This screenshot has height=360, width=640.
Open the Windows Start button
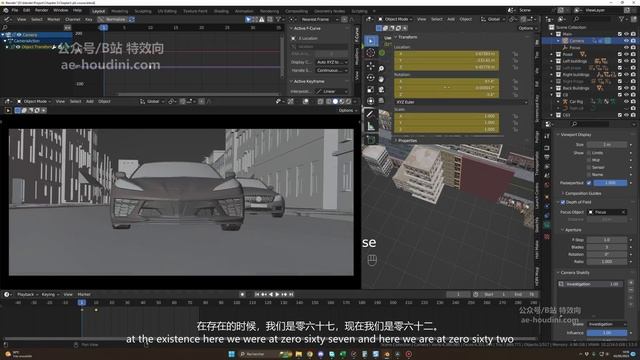click(x=231, y=354)
